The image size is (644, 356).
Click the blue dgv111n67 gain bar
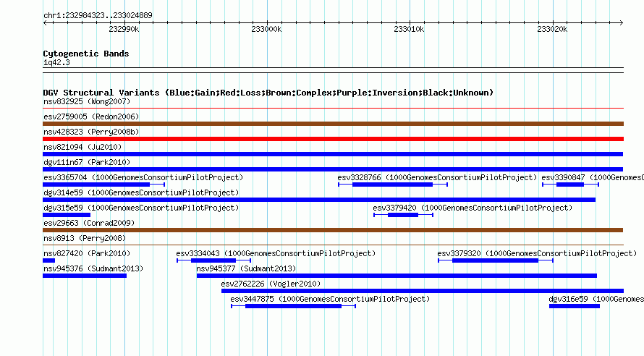pyautogui.click(x=333, y=169)
